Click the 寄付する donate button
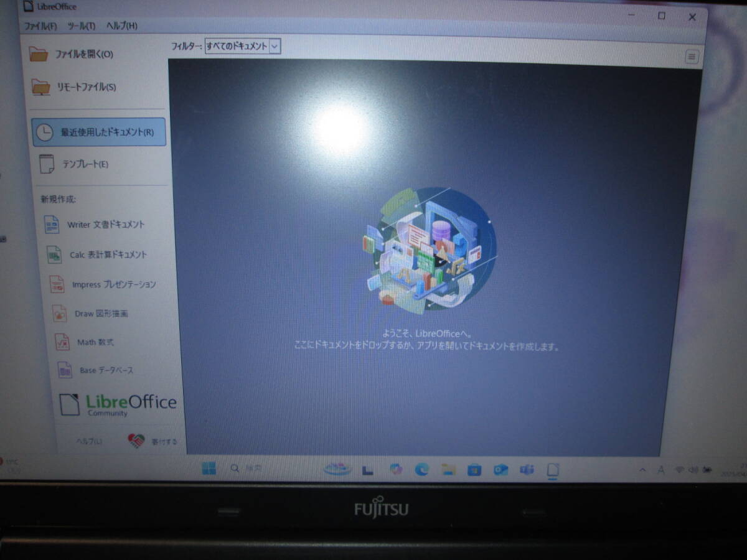 tap(153, 441)
